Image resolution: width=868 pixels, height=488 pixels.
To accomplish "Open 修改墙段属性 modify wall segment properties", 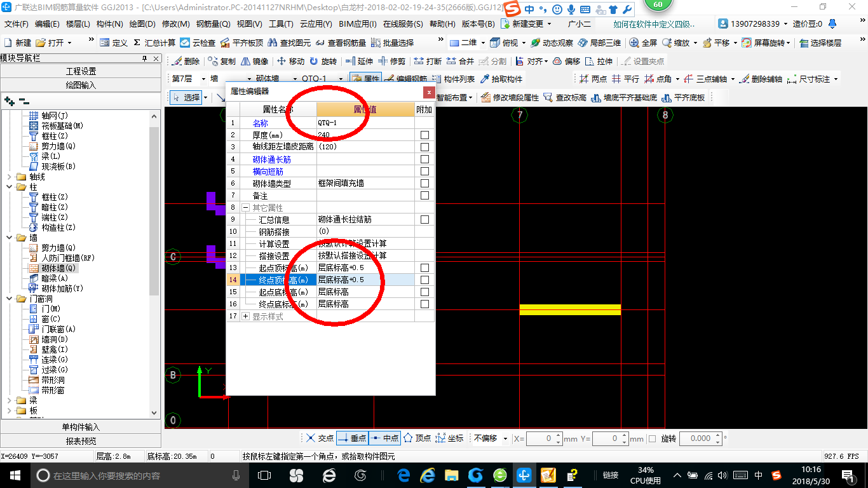I will 510,97.
